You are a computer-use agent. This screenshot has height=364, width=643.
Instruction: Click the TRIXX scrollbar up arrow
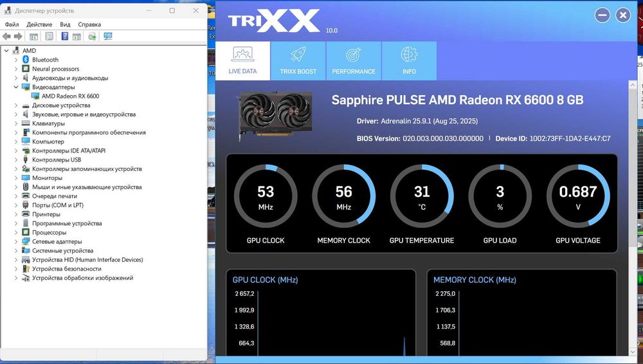click(633, 85)
